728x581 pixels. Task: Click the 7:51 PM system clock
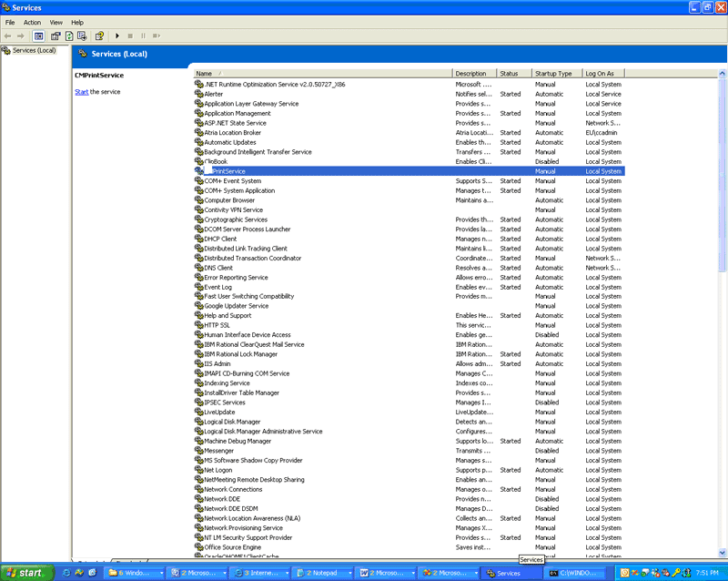707,573
